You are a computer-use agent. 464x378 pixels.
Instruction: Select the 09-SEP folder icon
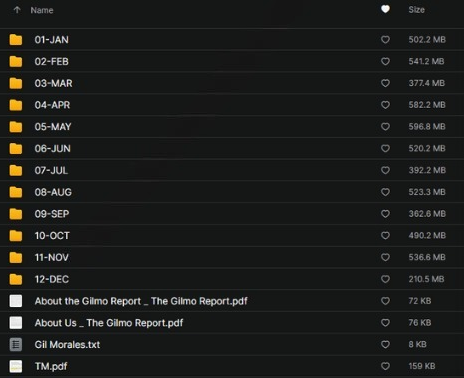(16, 214)
